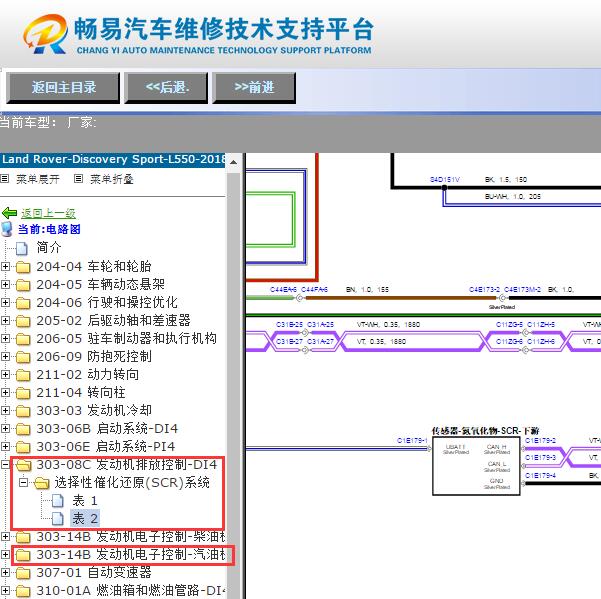Expand the 303-06B 启动系统-DI4 node
601x599 pixels.
[5, 428]
